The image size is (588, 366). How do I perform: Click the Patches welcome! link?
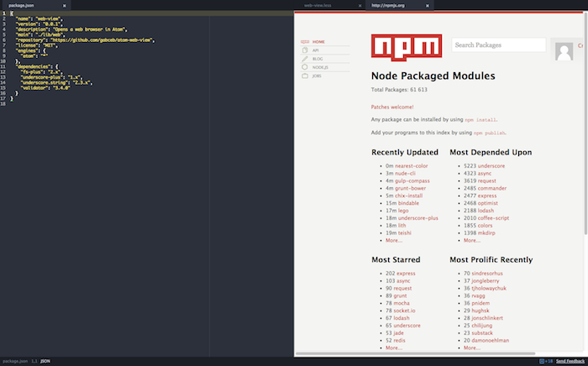point(392,107)
